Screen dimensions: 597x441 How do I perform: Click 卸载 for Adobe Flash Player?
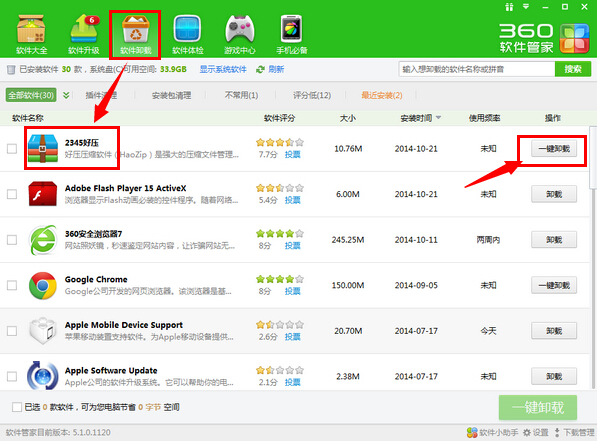[x=554, y=194]
